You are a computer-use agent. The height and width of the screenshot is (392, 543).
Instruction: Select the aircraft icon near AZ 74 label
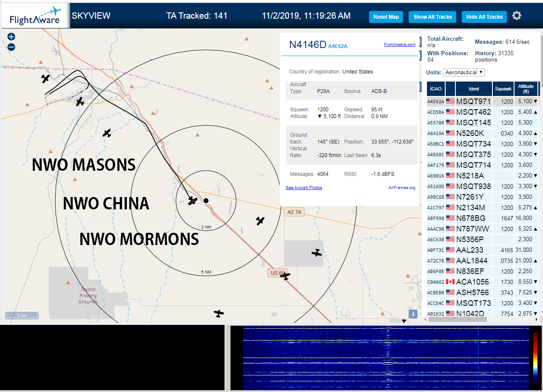click(260, 221)
